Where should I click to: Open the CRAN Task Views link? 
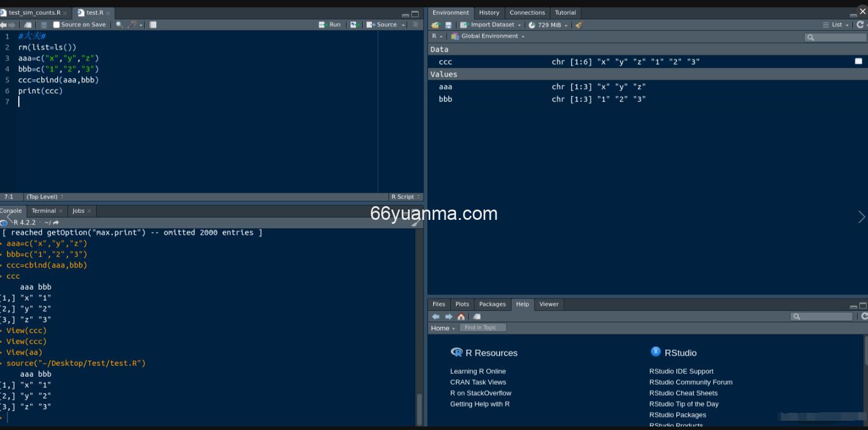click(x=478, y=382)
